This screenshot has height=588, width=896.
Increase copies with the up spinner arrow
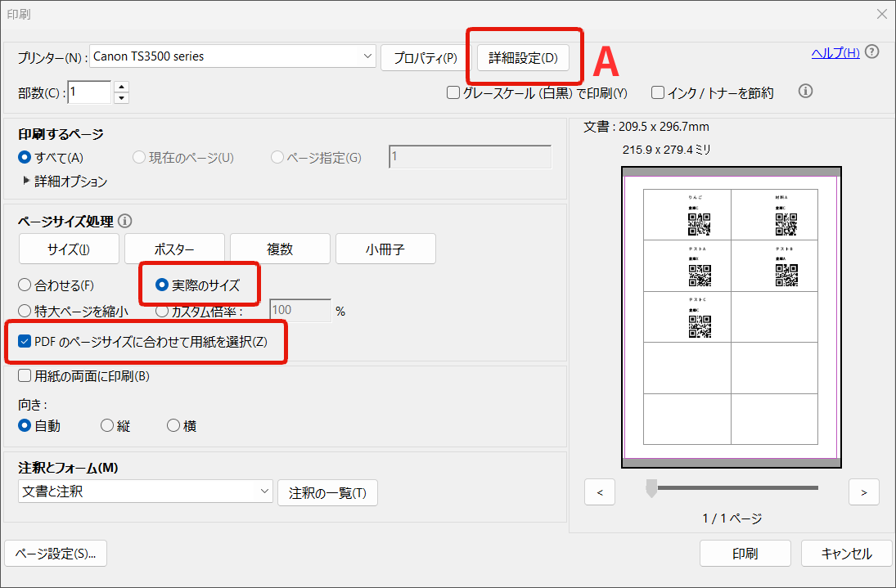click(121, 87)
